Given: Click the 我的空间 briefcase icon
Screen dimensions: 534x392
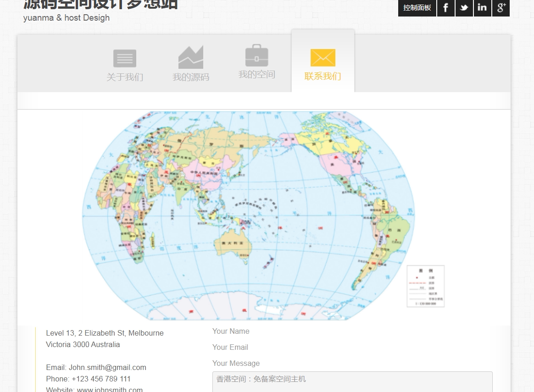Looking at the screenshot, I should (257, 55).
